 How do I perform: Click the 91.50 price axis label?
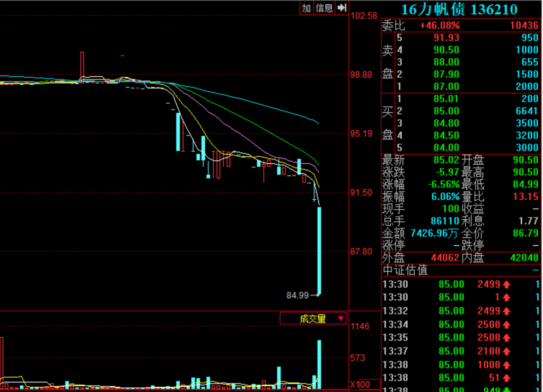pos(361,193)
